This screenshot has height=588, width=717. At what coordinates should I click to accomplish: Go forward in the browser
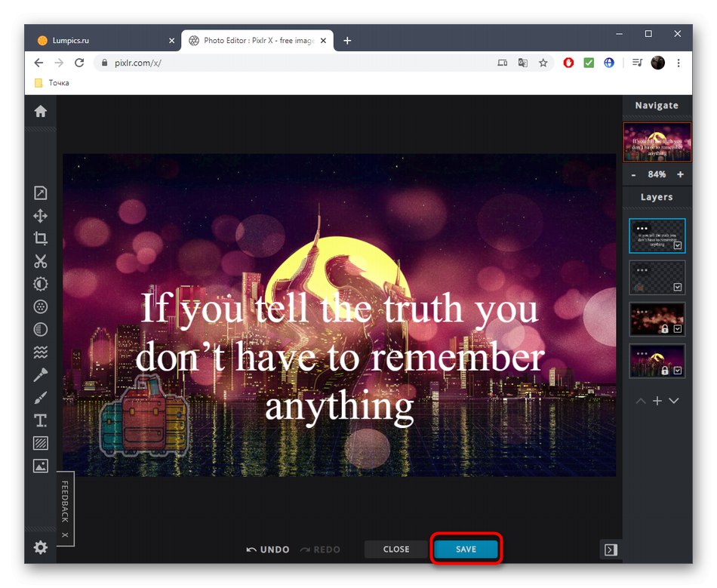click(x=59, y=63)
